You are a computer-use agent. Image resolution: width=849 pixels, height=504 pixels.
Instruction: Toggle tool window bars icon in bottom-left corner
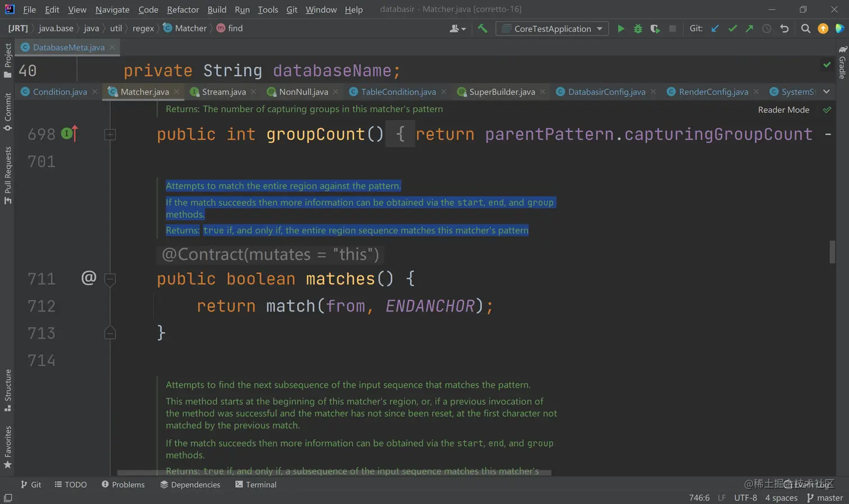8,498
